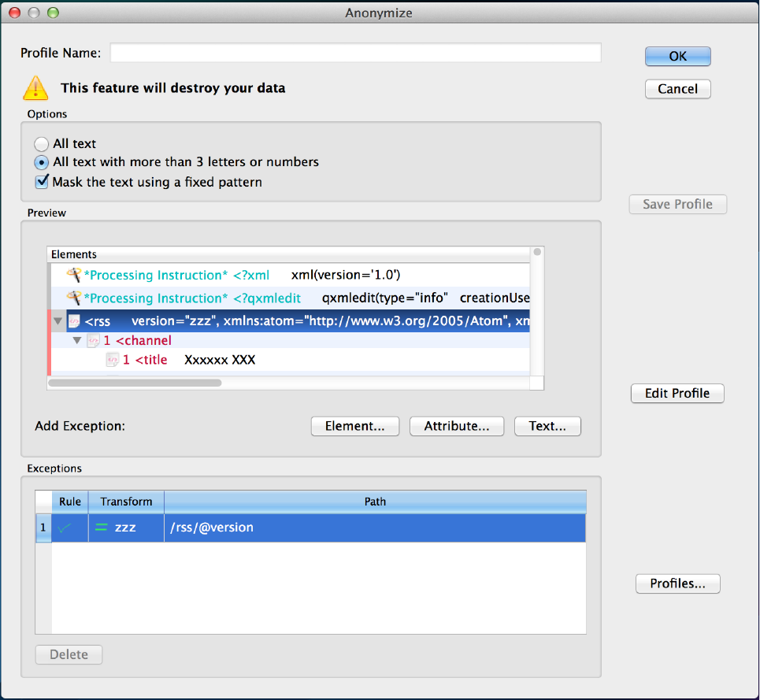Click the Elements tree header
Screen dimensions: 760x700
(289, 255)
